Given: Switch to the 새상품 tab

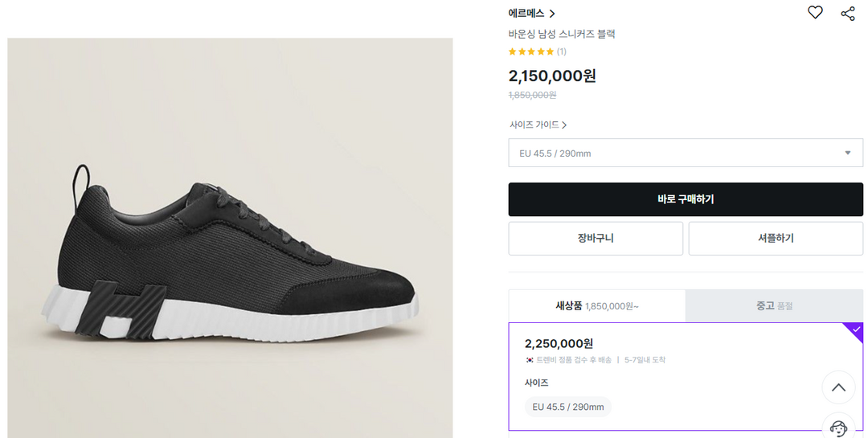Looking at the screenshot, I should click(x=596, y=305).
